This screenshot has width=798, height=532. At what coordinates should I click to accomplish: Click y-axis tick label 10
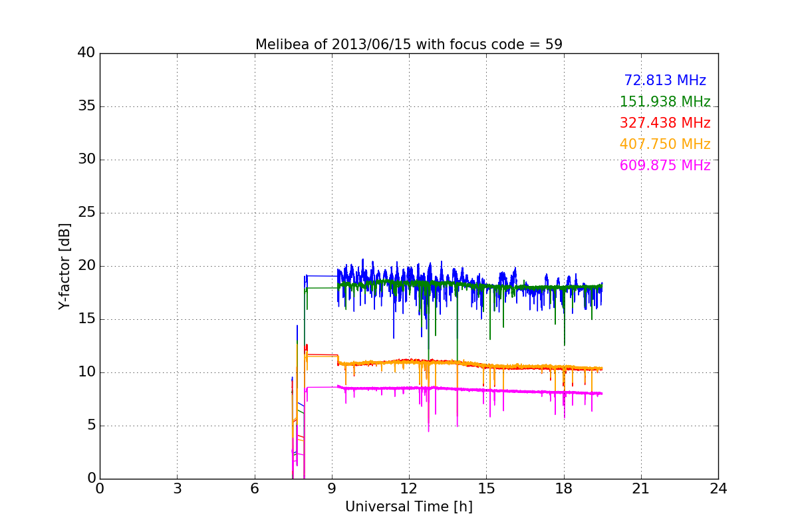(x=86, y=372)
